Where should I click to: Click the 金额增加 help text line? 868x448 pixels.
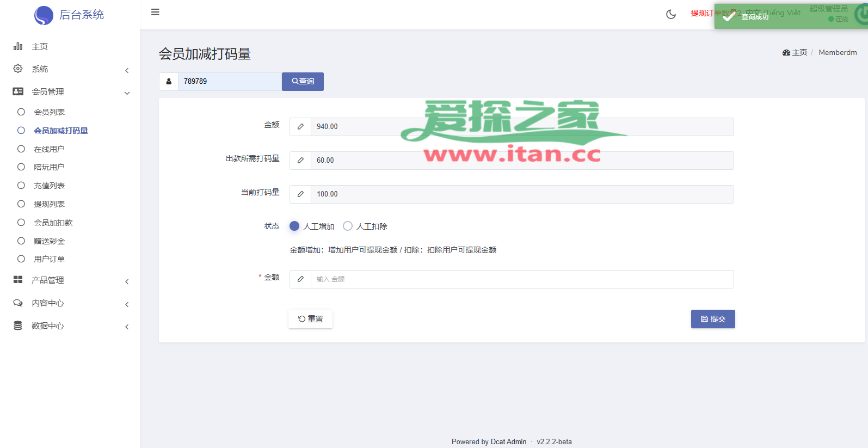click(393, 250)
